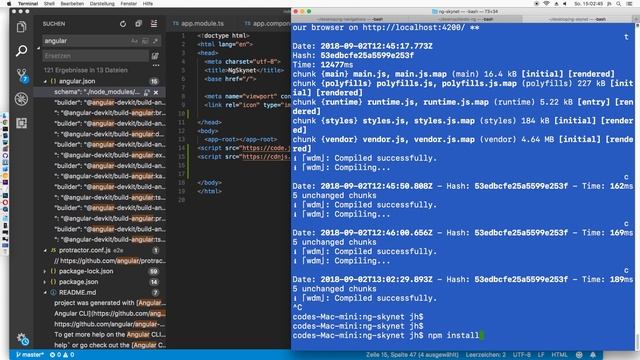Click the <title>NgSkynet</title> line in editor

click(244, 70)
